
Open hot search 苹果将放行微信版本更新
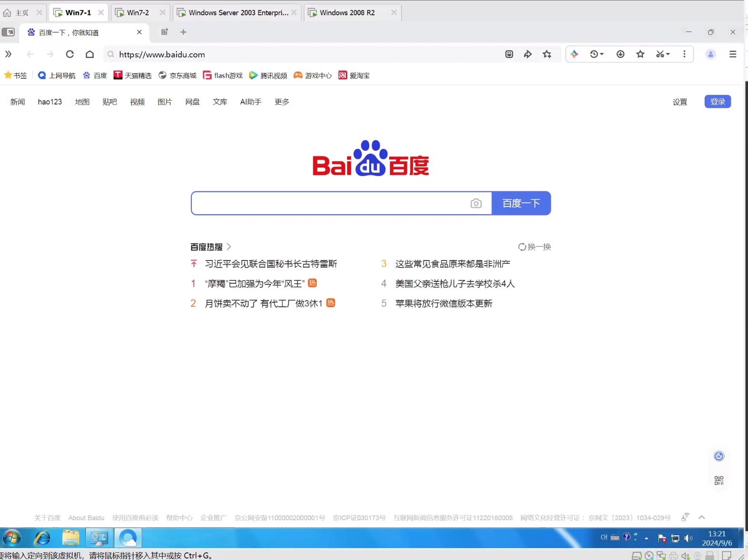click(444, 303)
